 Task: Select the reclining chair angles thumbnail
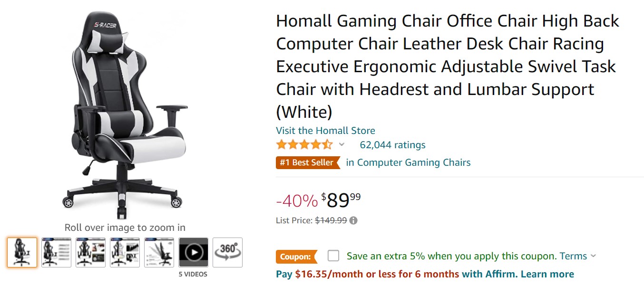point(159,252)
